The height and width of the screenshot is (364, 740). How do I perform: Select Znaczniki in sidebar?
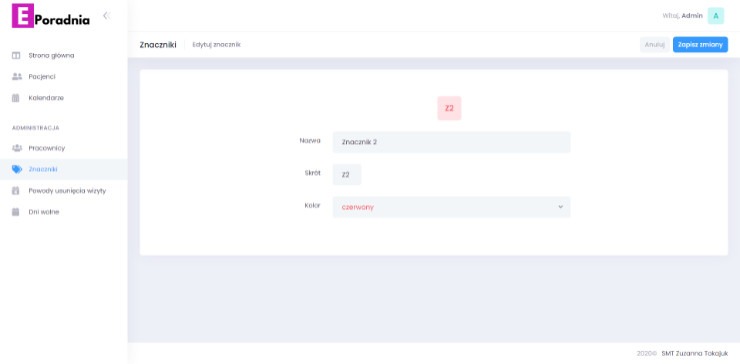click(x=64, y=169)
